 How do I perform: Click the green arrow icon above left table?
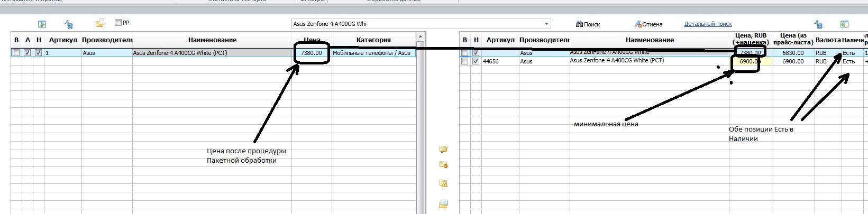(42, 24)
